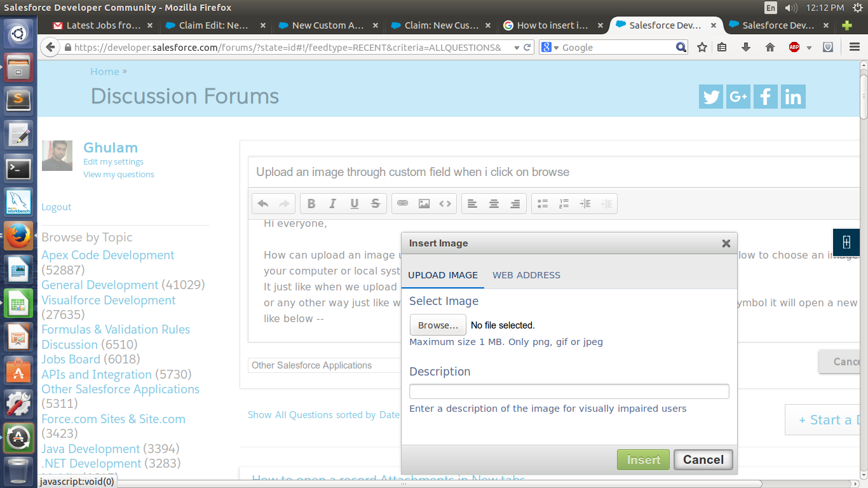This screenshot has width=868, height=488.
Task: Open MySQL Workbench from the launcher
Action: click(18, 202)
